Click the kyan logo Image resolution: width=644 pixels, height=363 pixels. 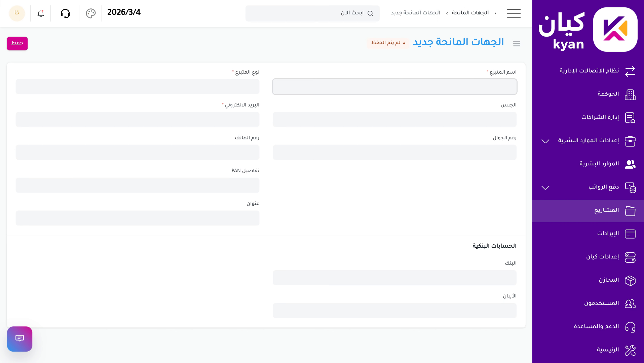[615, 29]
